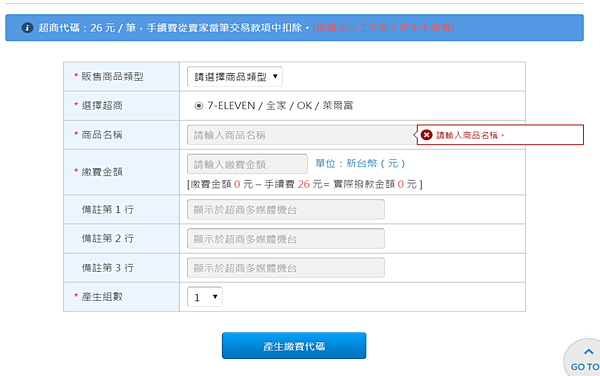Open the 請選擇商品類型 dropdown
This screenshot has height=376, width=600.
(235, 77)
